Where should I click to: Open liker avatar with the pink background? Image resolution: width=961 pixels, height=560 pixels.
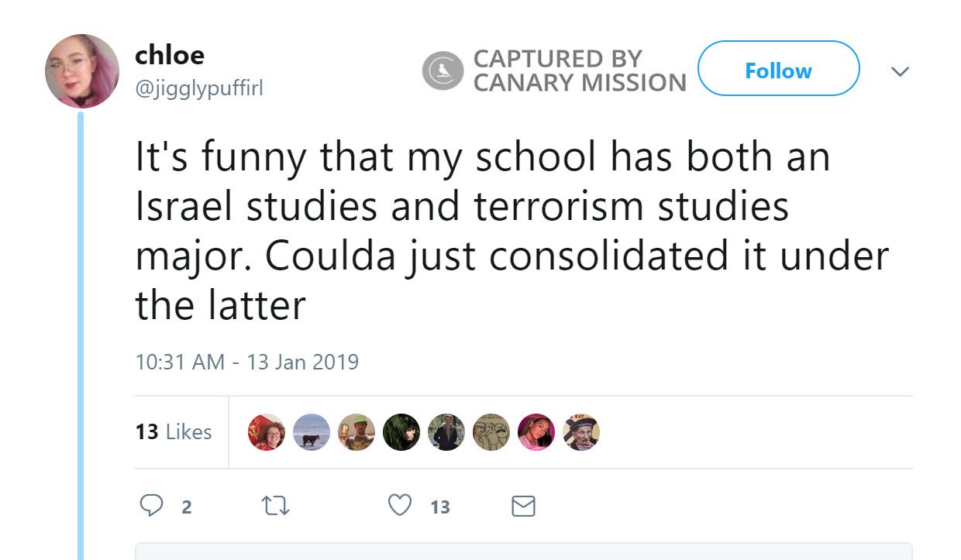pos(536,432)
